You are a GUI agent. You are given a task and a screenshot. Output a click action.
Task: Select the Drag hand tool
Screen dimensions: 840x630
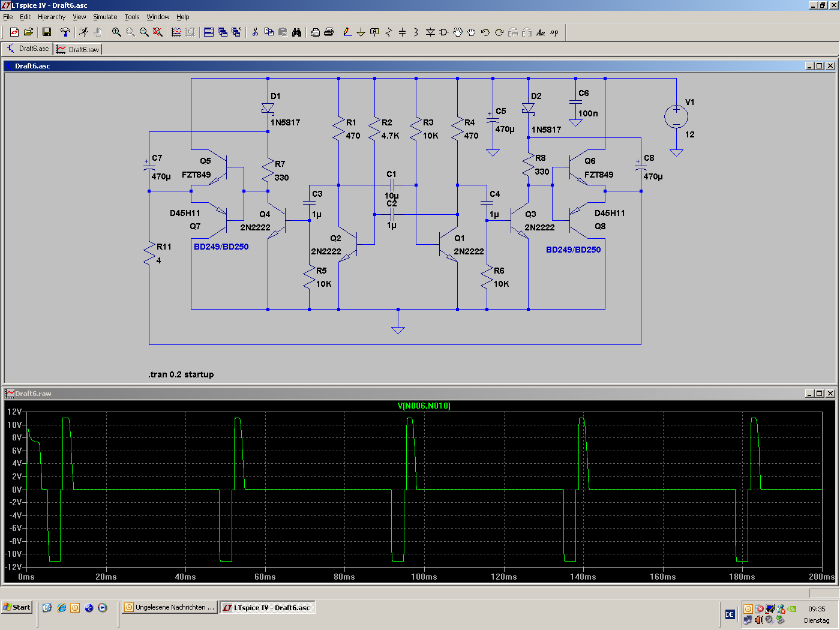point(472,32)
